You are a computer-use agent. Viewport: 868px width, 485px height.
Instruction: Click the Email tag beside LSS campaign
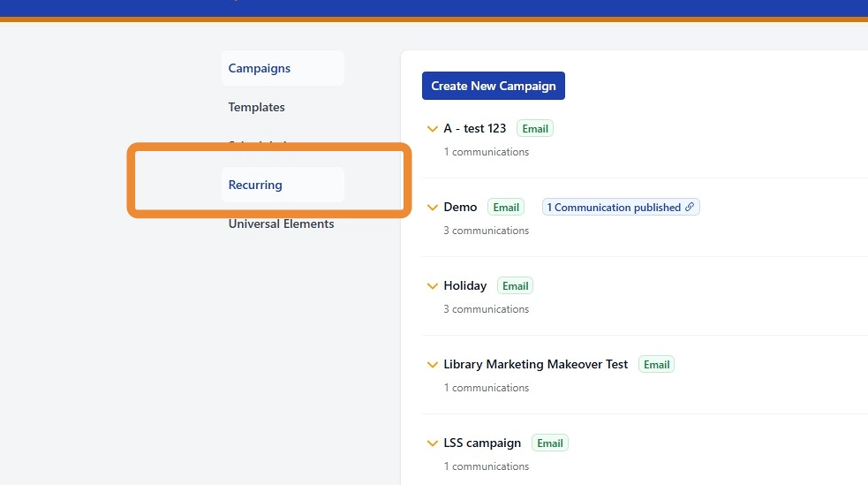point(550,443)
